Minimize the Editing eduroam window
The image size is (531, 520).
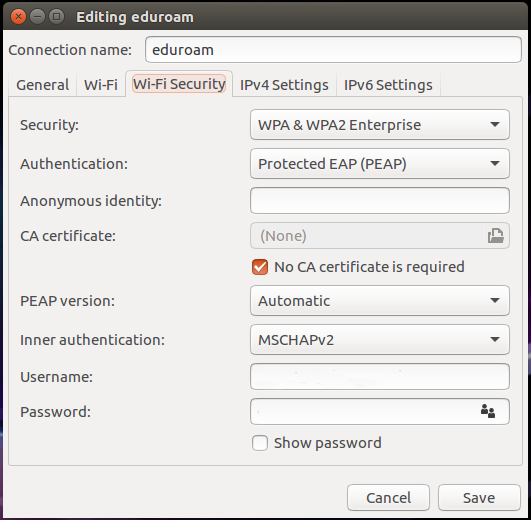37,16
